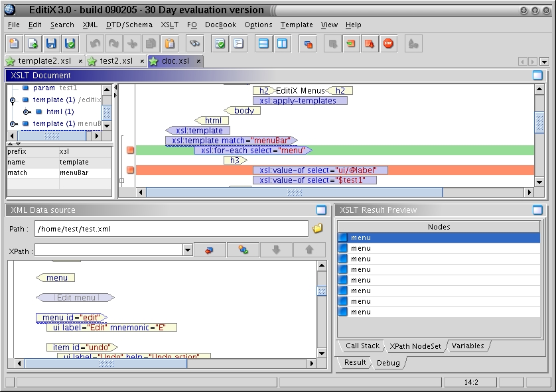Click the grayed debug run icon
The height and width of the screenshot is (392, 556).
click(x=332, y=44)
